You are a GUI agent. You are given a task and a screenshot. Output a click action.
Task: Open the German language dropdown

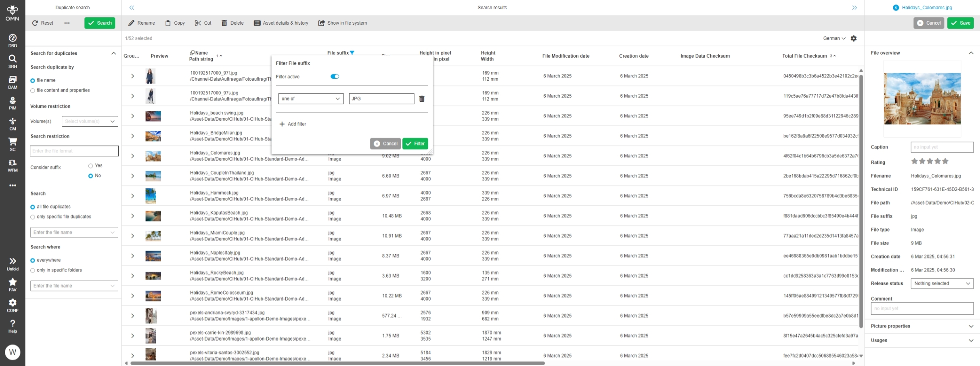click(834, 38)
